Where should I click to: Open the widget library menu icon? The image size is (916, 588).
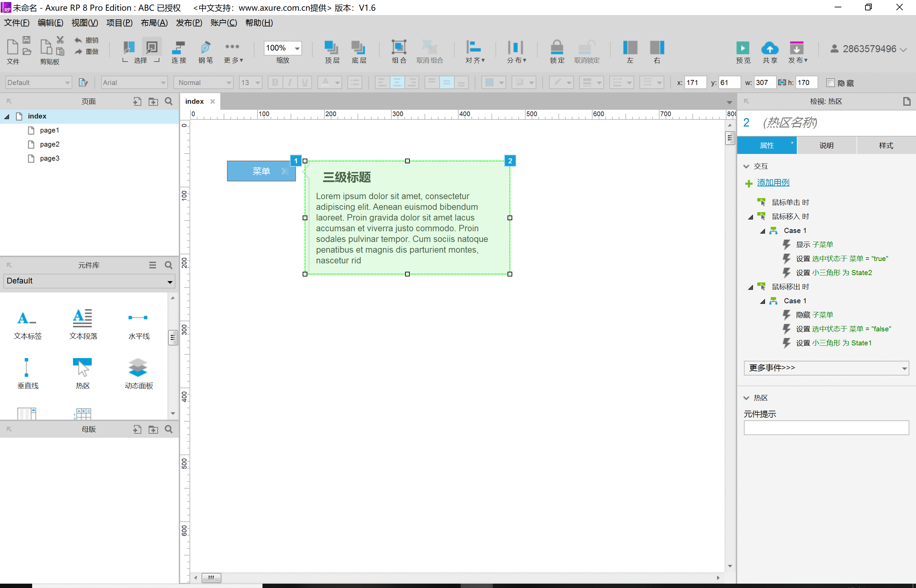[152, 265]
